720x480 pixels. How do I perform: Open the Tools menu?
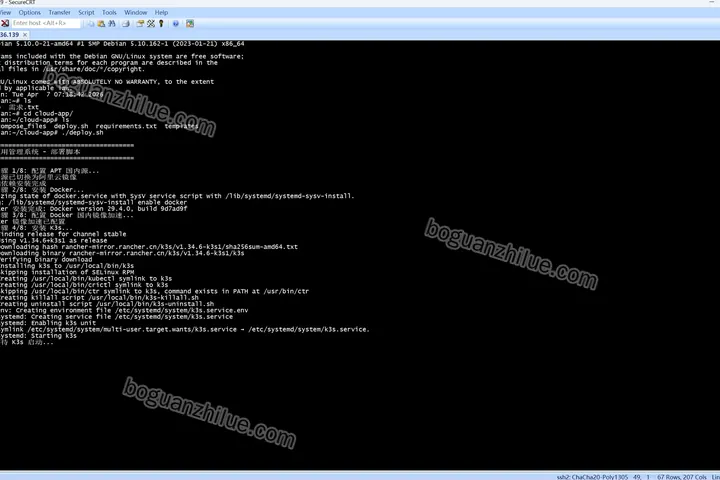[109, 12]
